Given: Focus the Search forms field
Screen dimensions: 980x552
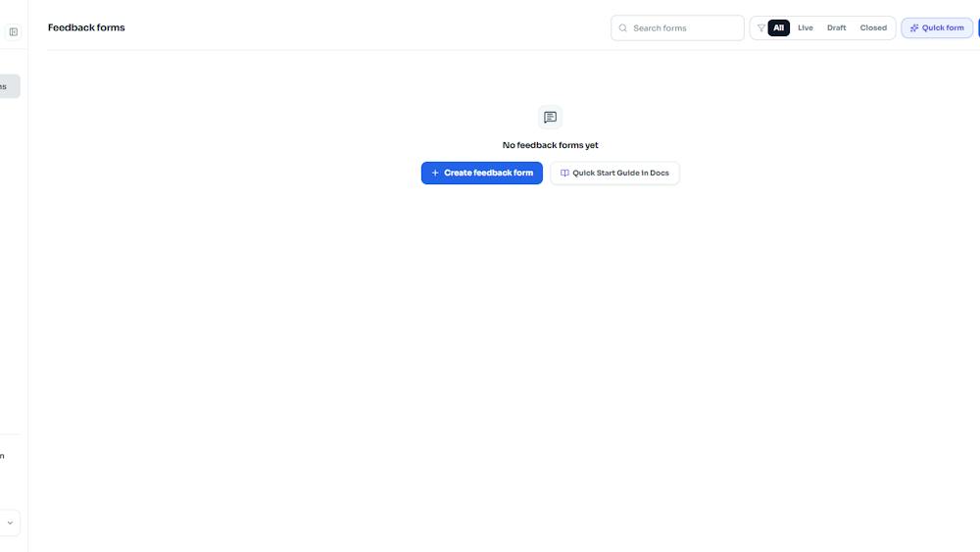Looking at the screenshot, I should click(677, 28).
